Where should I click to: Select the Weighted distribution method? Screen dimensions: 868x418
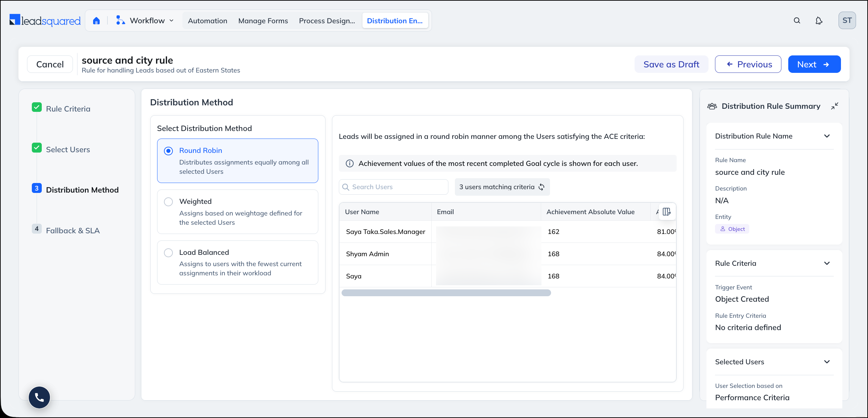coord(238,212)
